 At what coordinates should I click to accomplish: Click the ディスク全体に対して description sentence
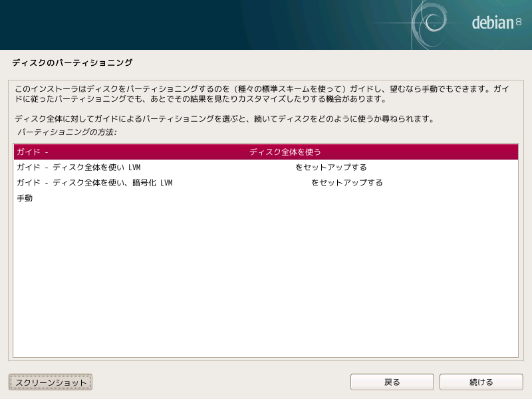(224, 120)
